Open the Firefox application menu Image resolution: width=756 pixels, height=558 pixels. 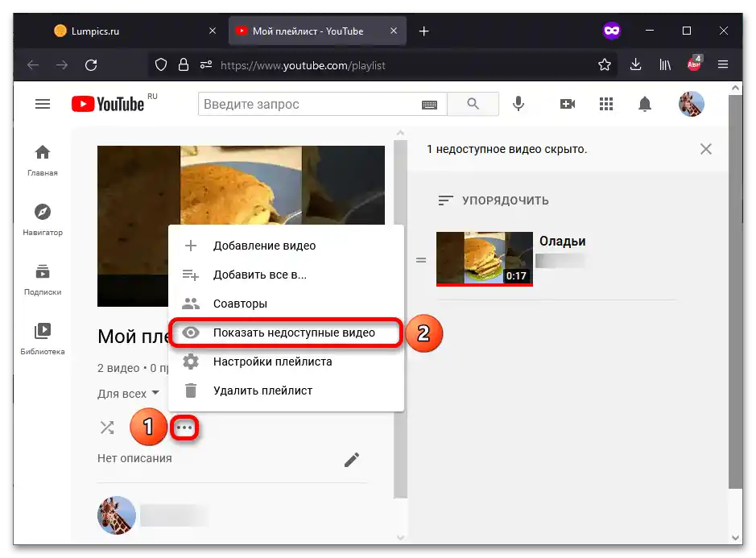723,64
